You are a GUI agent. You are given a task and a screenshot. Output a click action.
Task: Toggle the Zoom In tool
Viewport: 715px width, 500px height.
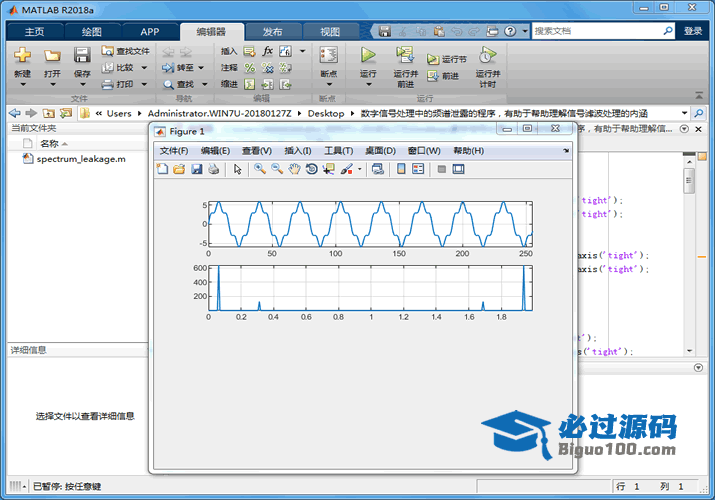point(260,169)
